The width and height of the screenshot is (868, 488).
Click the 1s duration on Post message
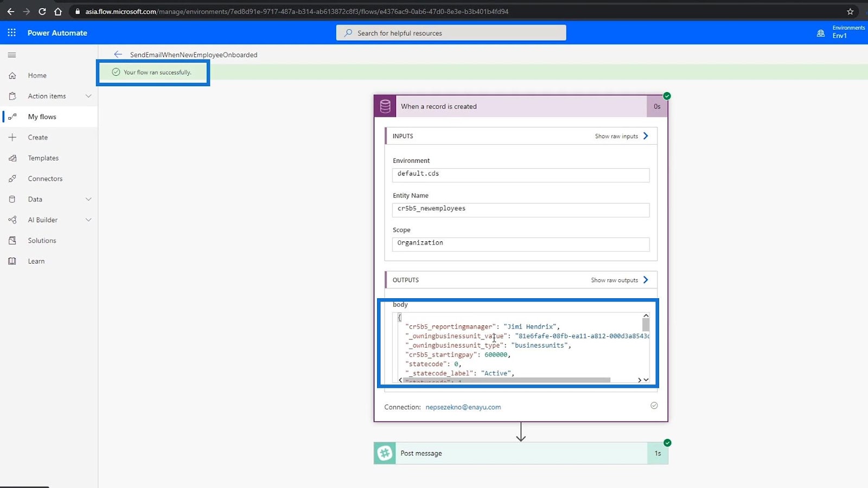click(x=658, y=453)
